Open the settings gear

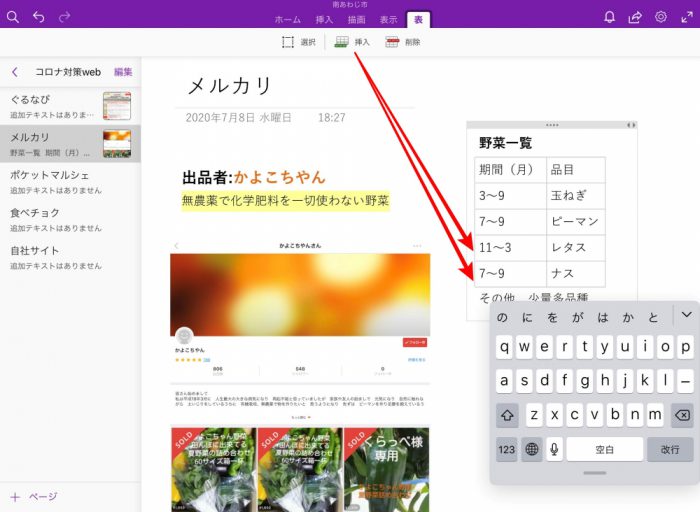pyautogui.click(x=661, y=17)
